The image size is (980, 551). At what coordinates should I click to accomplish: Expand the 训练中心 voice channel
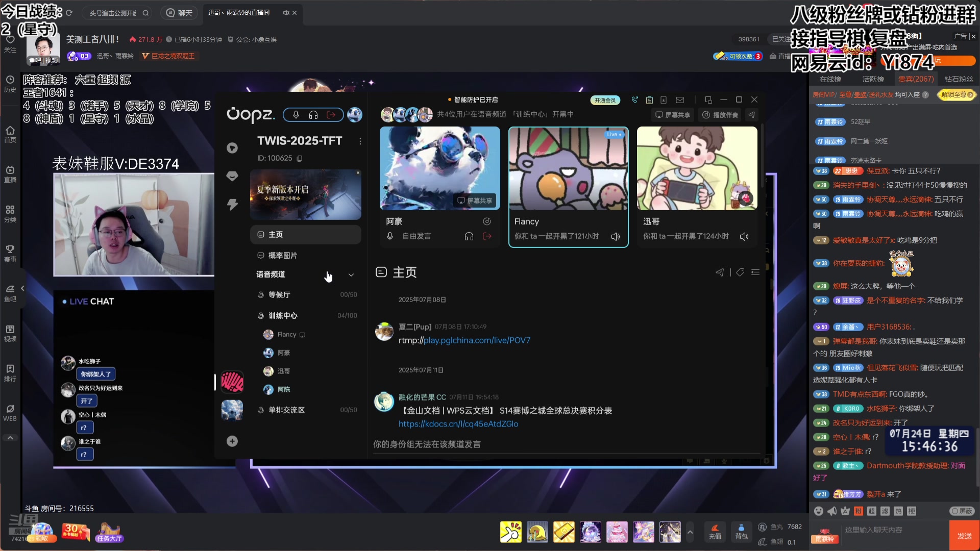306,316
